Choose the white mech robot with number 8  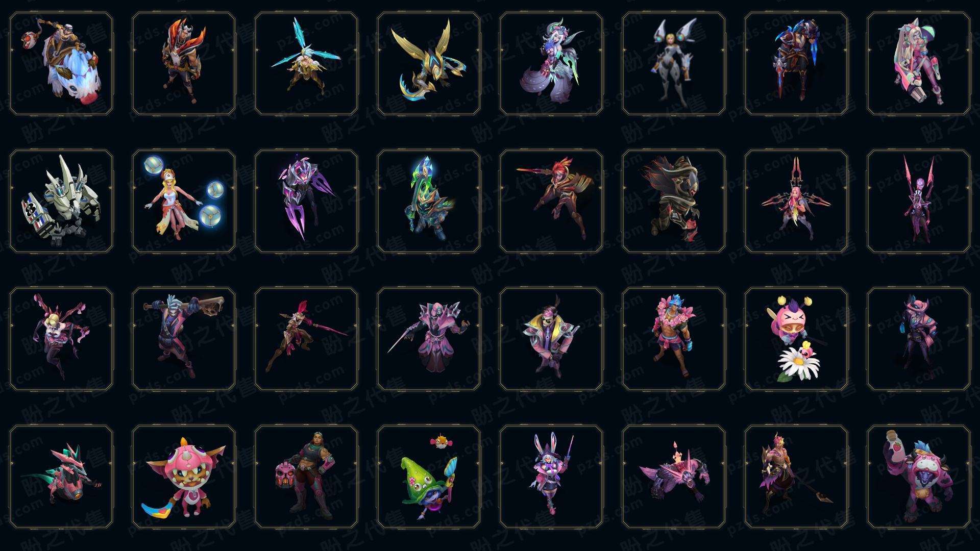tap(61, 201)
